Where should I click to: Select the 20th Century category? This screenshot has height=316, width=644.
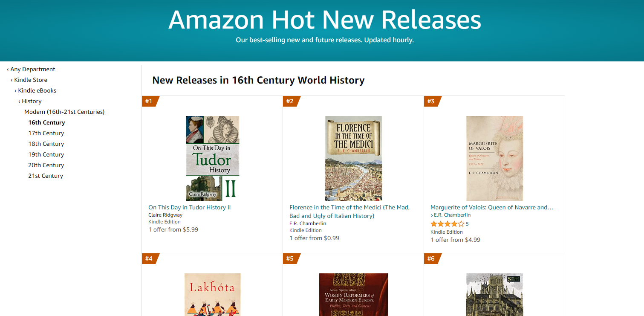[46, 165]
